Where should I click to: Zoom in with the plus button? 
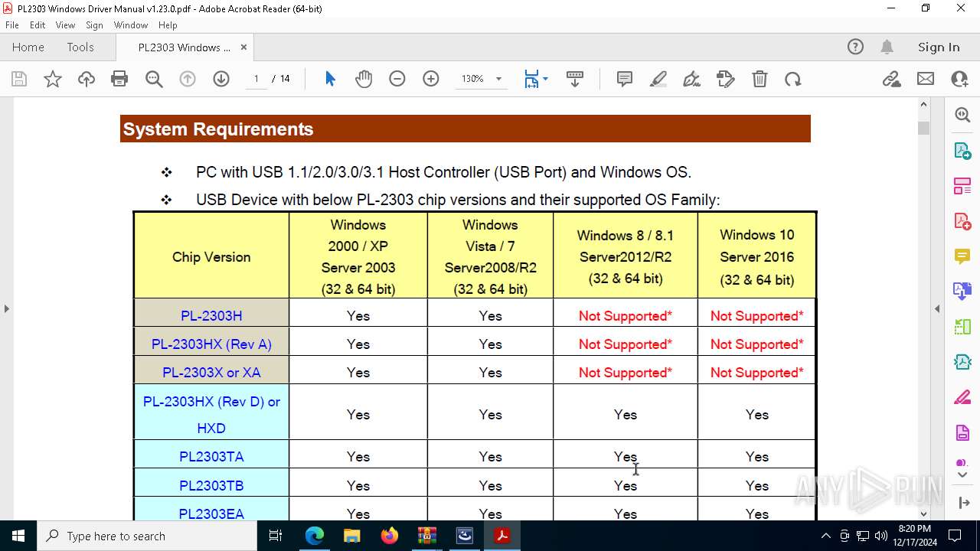pyautogui.click(x=431, y=79)
